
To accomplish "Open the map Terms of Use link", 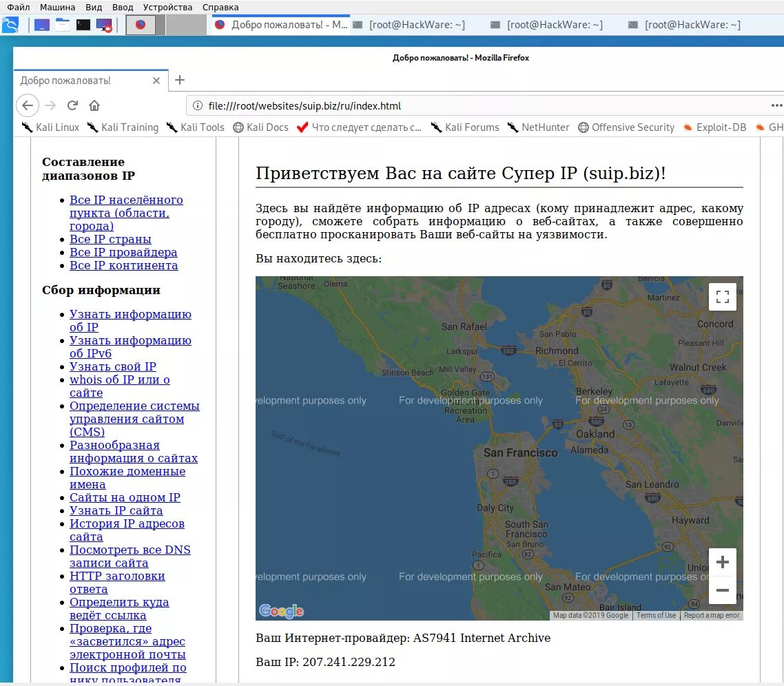I will tap(656, 616).
